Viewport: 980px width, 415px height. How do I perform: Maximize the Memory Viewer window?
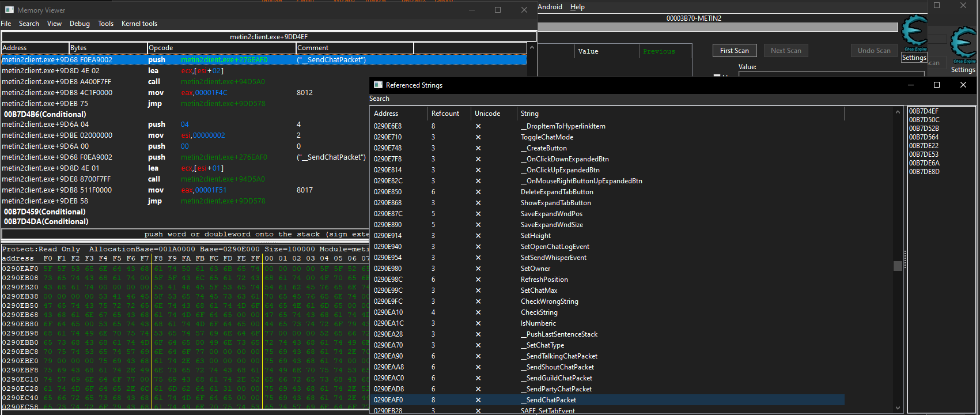(x=498, y=10)
